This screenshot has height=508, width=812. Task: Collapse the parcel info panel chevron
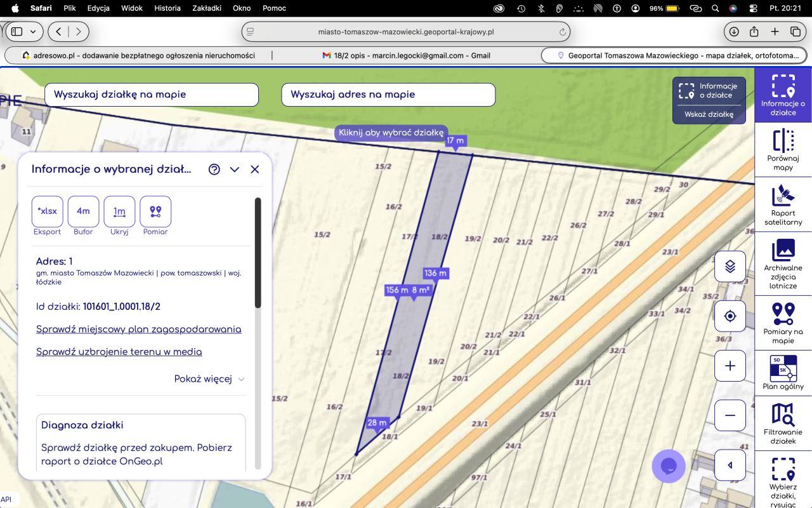235,170
